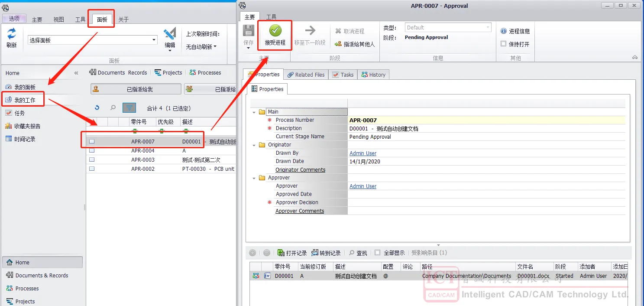The image size is (644, 306).
Task: Click the 打开记录 open record button
Action: [292, 253]
